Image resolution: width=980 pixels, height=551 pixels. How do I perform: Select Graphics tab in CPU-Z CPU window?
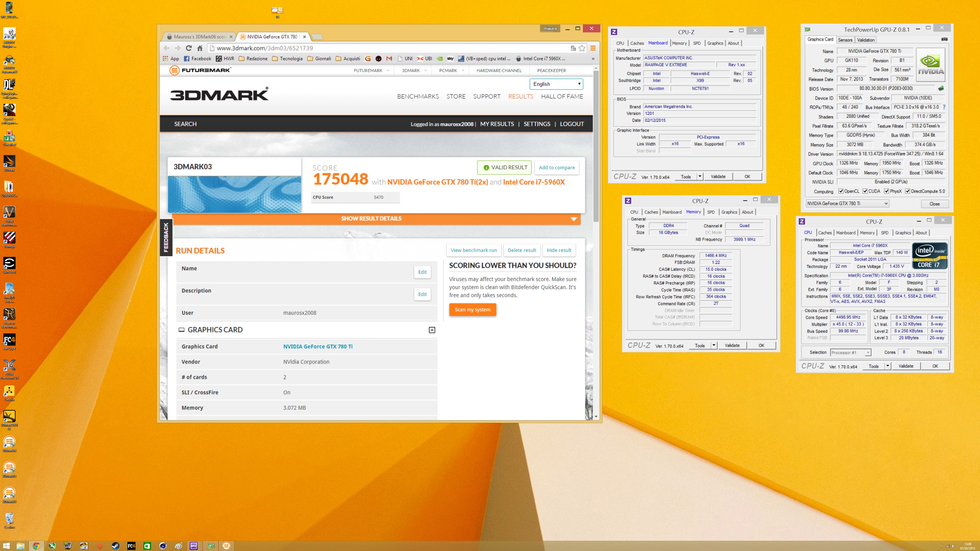pos(903,232)
